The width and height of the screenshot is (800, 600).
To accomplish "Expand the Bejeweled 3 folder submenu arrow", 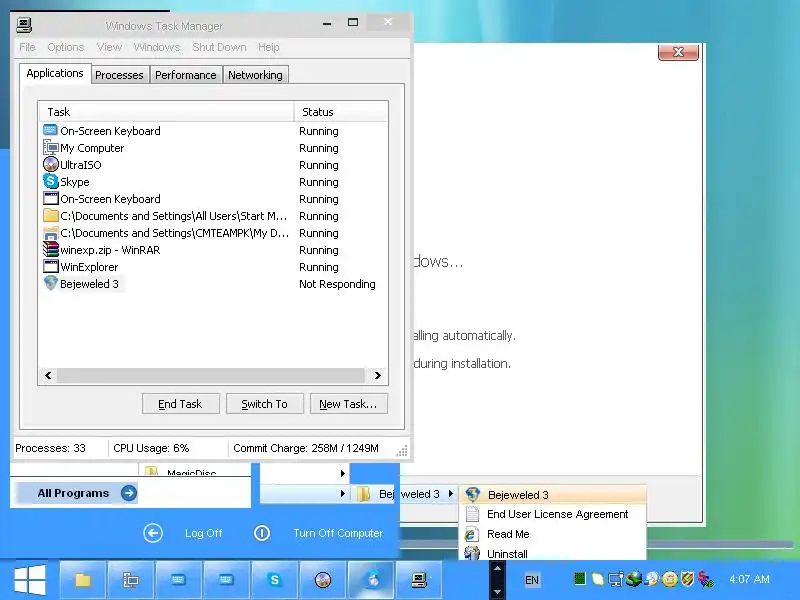I will click(451, 494).
